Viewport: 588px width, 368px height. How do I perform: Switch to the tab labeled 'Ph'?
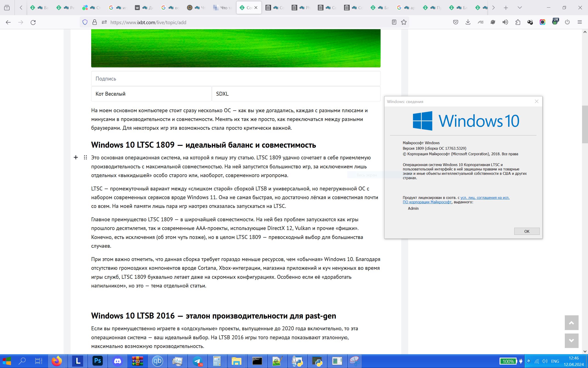coord(302,8)
